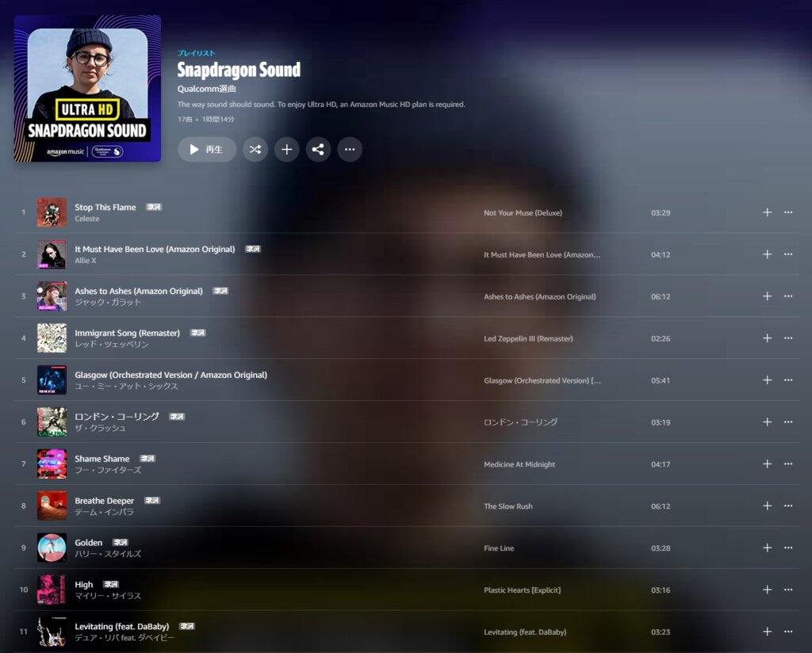Viewport: 812px width, 653px height.
Task: Open more options for ロンドン・コーリング
Action: pos(788,422)
